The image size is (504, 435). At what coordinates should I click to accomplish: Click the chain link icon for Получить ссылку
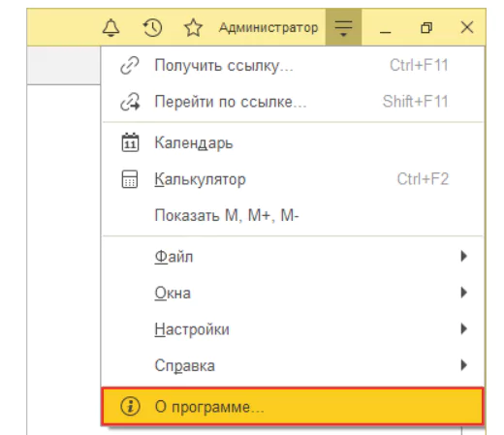pyautogui.click(x=130, y=65)
